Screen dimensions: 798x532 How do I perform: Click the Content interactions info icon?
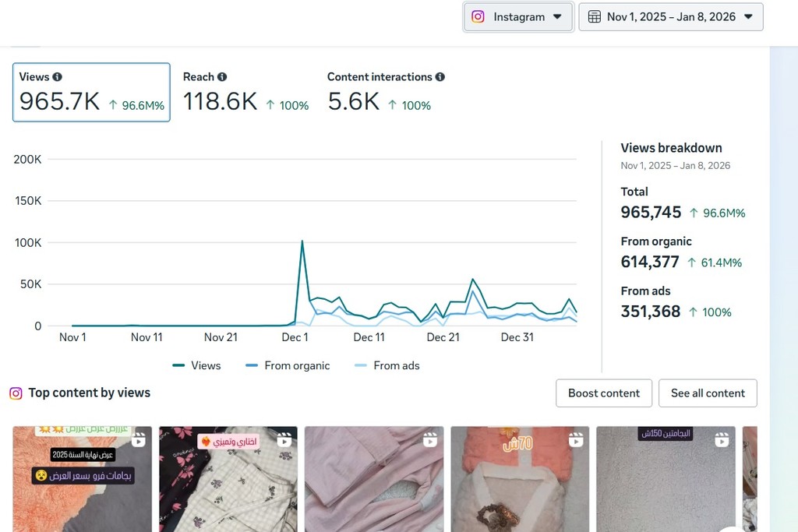click(440, 77)
